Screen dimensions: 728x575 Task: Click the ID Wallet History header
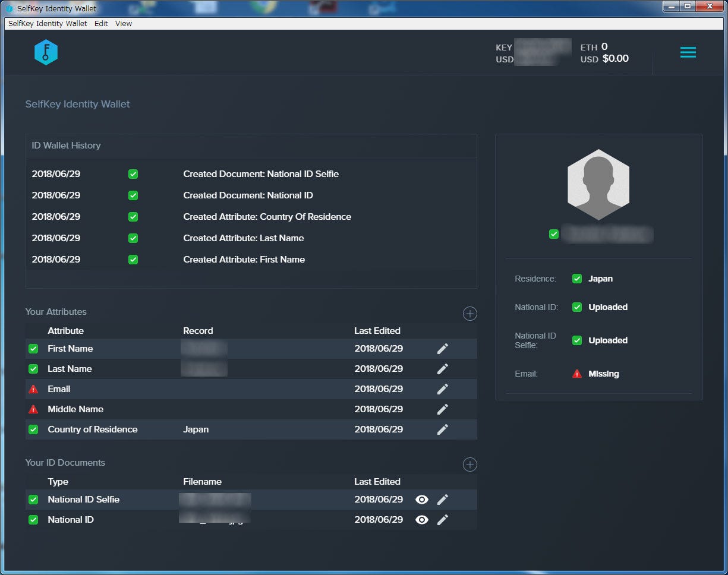click(x=66, y=146)
